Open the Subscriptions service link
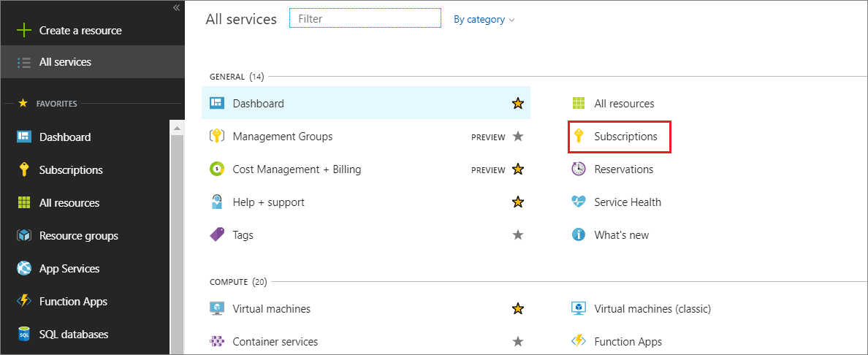The image size is (868, 355). coord(625,137)
